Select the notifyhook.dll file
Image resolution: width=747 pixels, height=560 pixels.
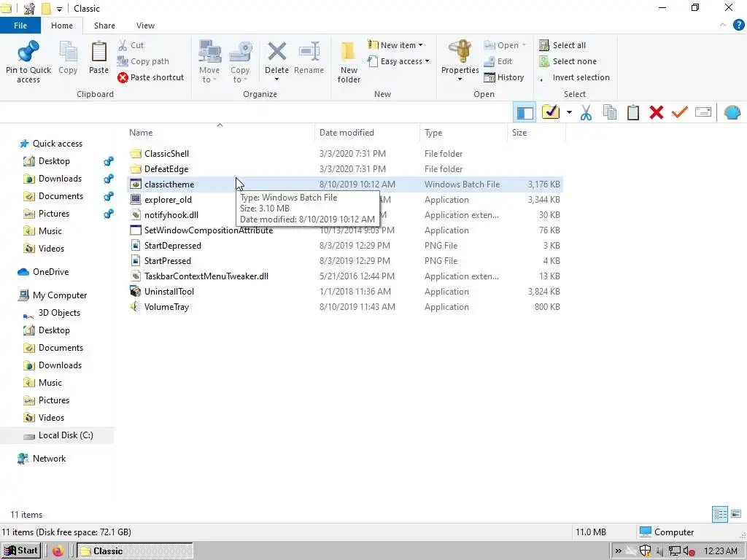171,215
